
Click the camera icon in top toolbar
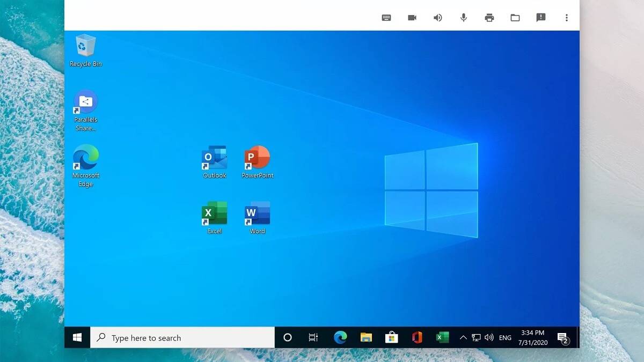(x=412, y=18)
